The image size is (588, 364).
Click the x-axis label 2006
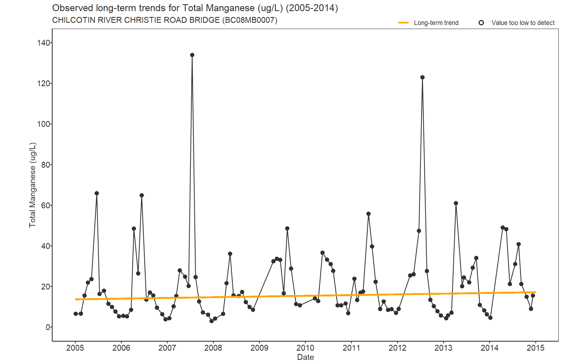pos(121,348)
